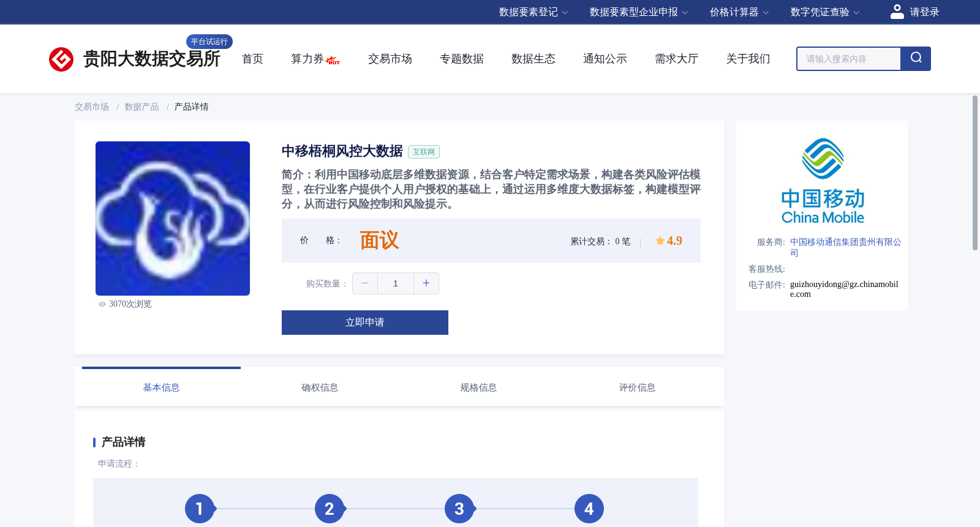
Task: Click the eye icon beside 3070次浏览
Action: point(102,304)
